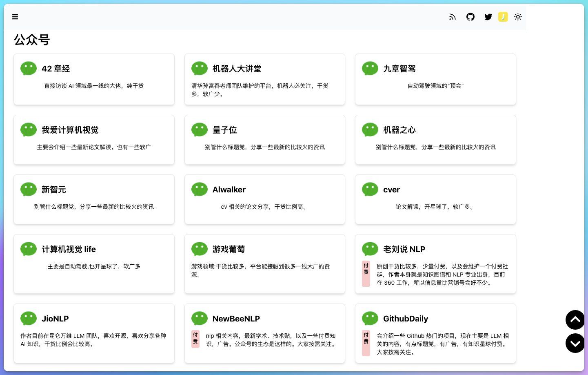The width and height of the screenshot is (588, 375).
Task: Click WeChat icon on 新智元 card
Action: point(29,190)
